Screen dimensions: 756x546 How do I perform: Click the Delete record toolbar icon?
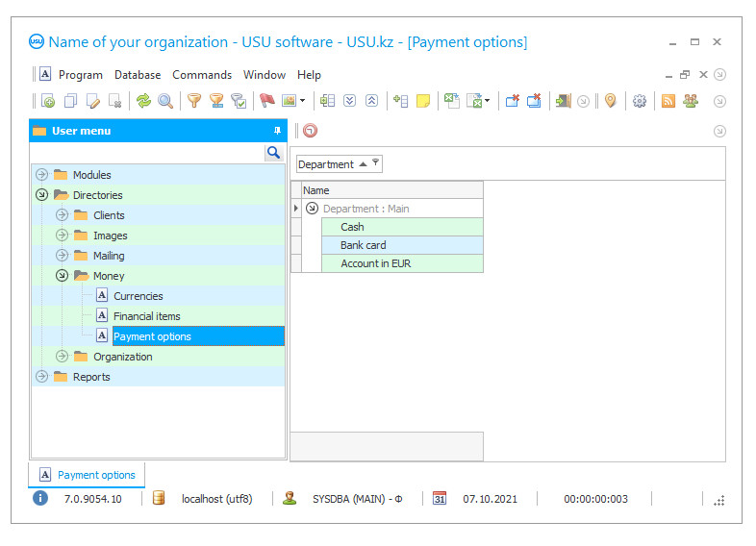[x=114, y=101]
